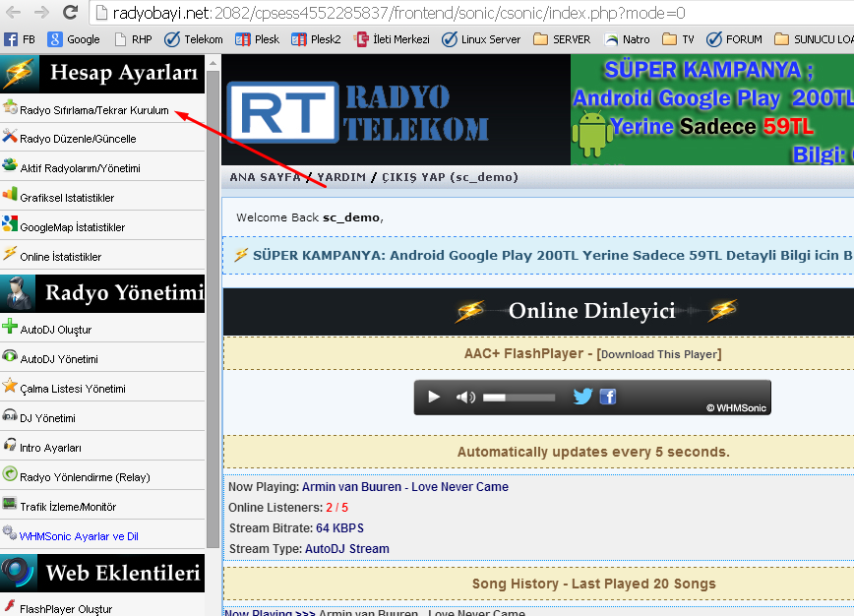
Task: Click the GoogleMap İstatistikler icon
Action: 10,223
